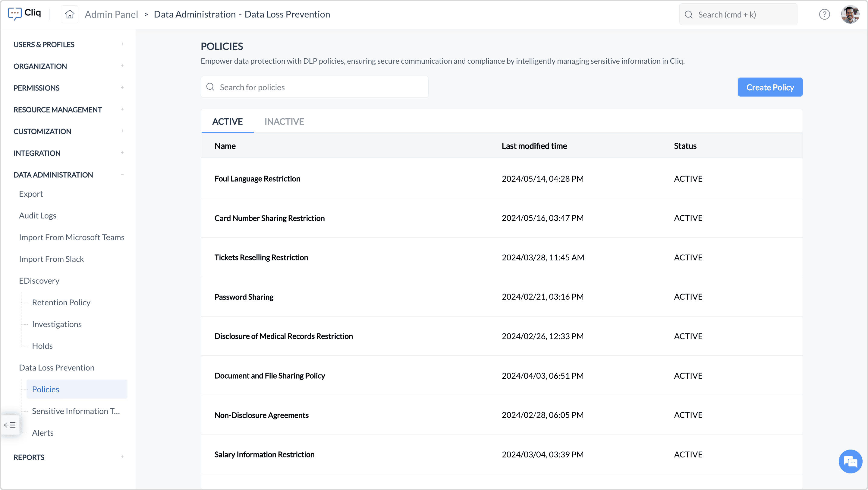Open Audit Logs in sidebar

38,215
